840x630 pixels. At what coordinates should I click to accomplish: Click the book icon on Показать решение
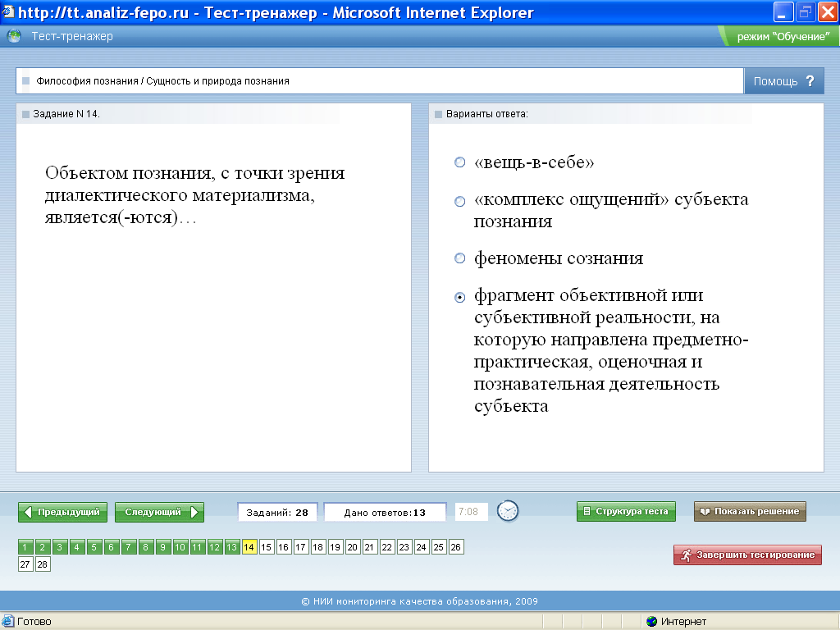pos(705,512)
